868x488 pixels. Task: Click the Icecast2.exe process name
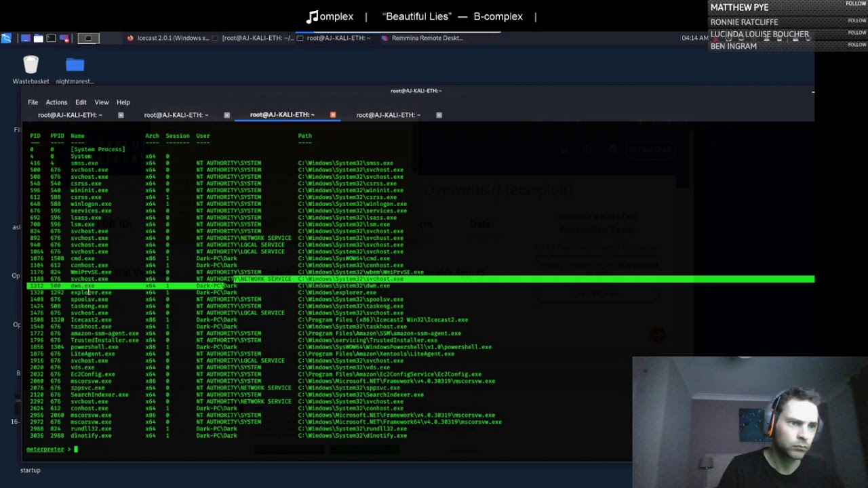coord(91,320)
